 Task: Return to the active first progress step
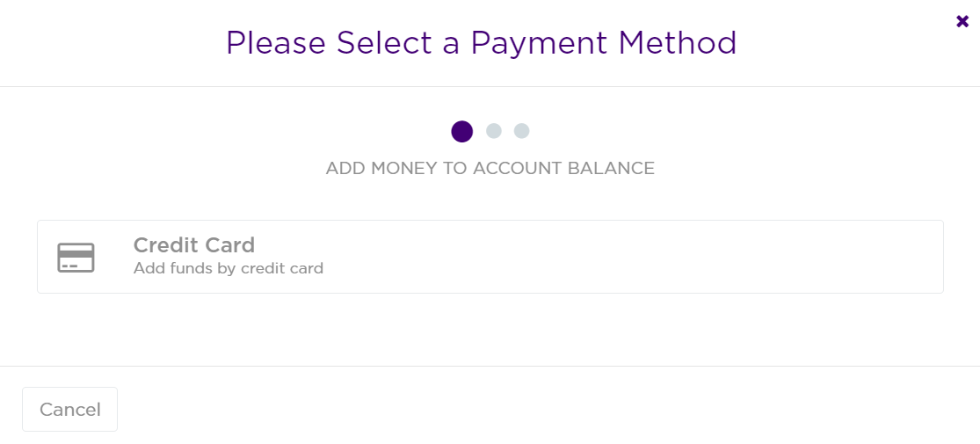462,131
